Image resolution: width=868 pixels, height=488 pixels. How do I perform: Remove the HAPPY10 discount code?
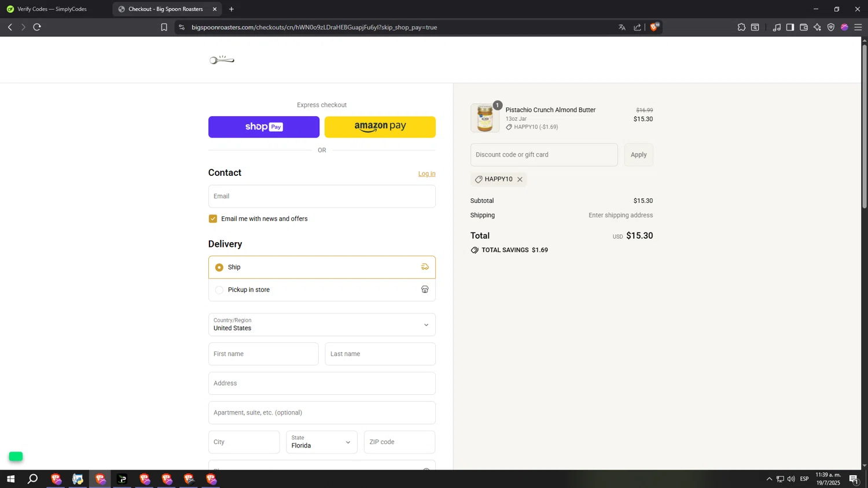[520, 179]
